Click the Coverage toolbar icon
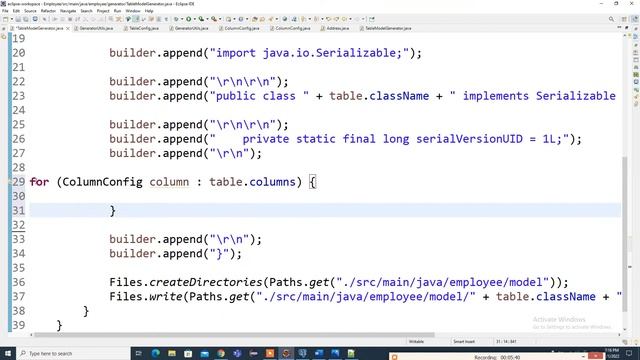640x360 pixels. pos(201,19)
